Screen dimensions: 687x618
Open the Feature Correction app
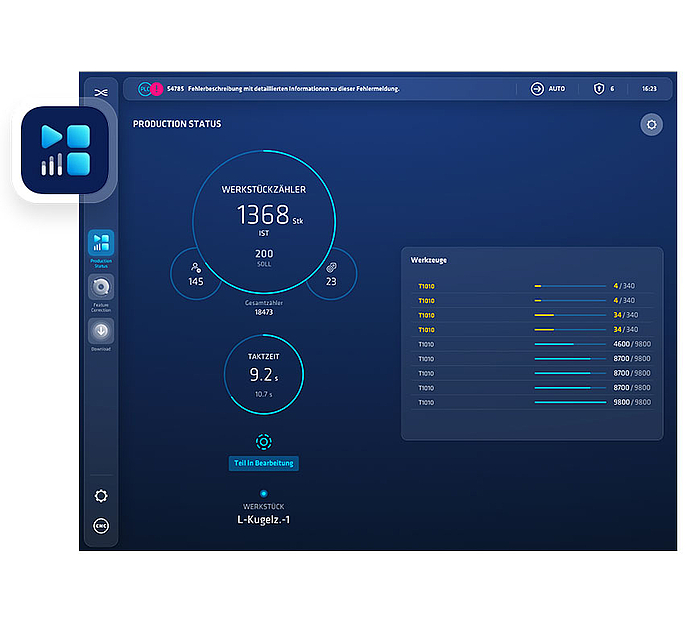click(100, 288)
